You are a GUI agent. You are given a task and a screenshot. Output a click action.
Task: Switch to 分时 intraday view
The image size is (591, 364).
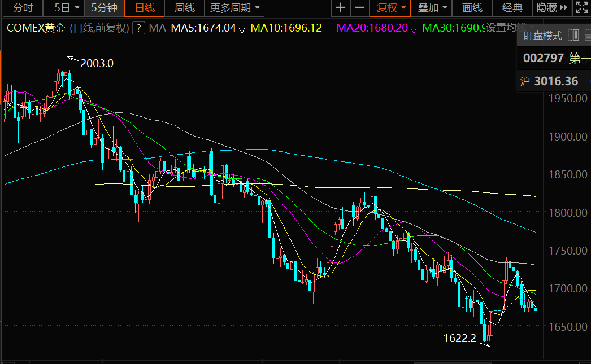pos(23,8)
